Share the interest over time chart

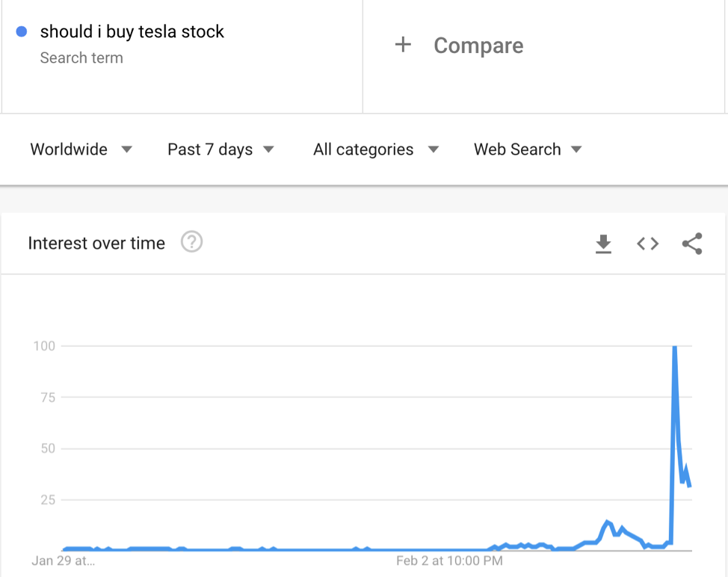(x=692, y=244)
